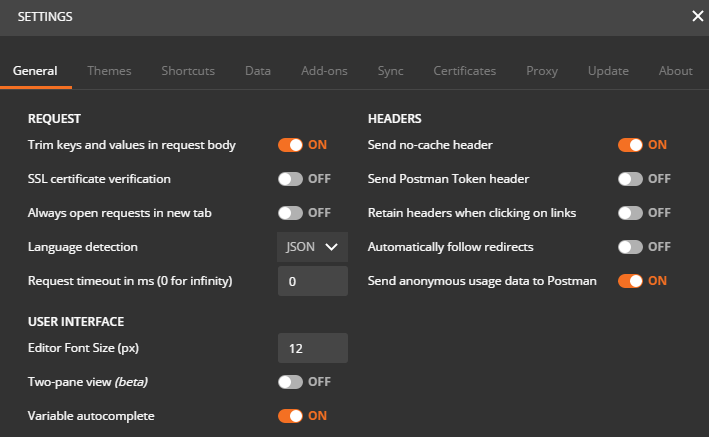Screen dimensions: 709x437
Task: Switch to the About tab
Action: pos(676,71)
